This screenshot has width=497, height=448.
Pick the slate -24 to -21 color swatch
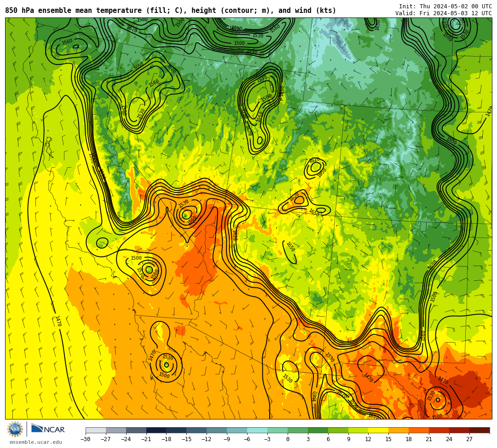click(136, 430)
